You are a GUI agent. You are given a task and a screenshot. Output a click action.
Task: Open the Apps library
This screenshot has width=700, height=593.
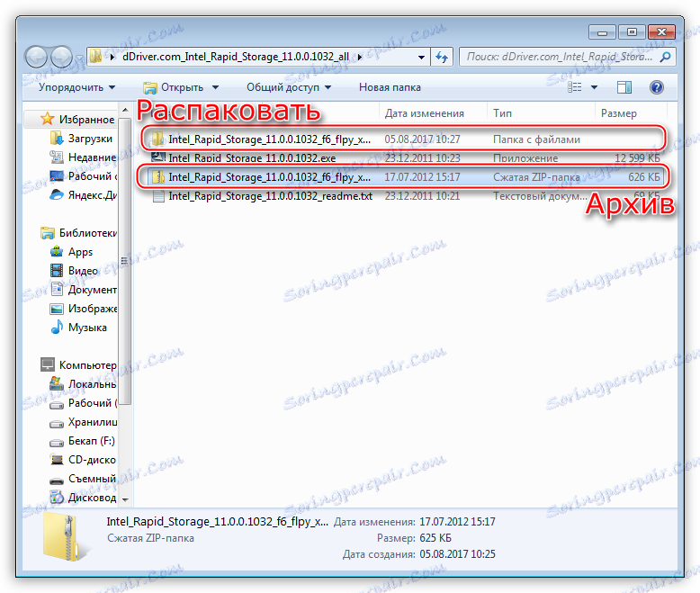coord(72,252)
